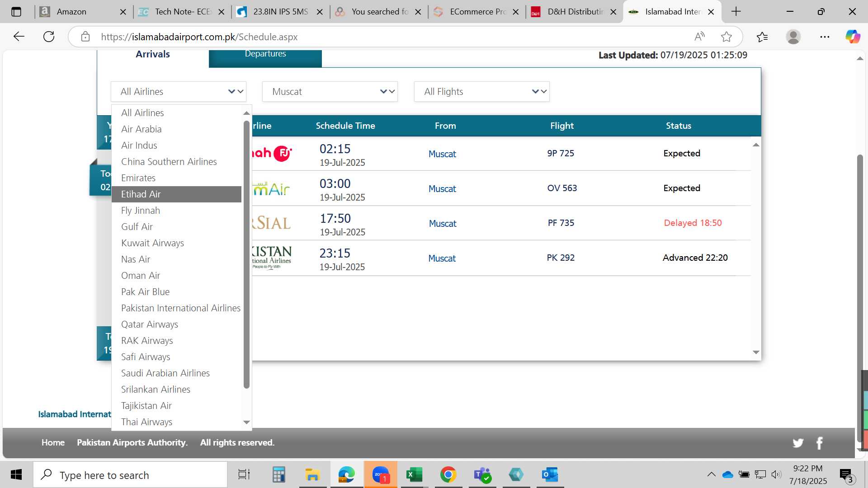Viewport: 868px width, 488px height.
Task: Click Muscat link for flight PF 735
Action: tap(443, 224)
